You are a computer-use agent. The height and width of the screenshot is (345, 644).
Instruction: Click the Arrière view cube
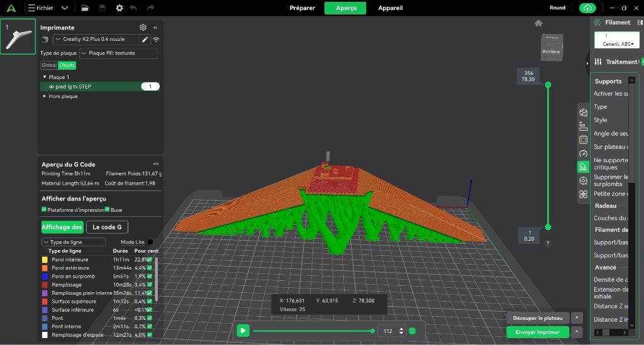tap(551, 48)
